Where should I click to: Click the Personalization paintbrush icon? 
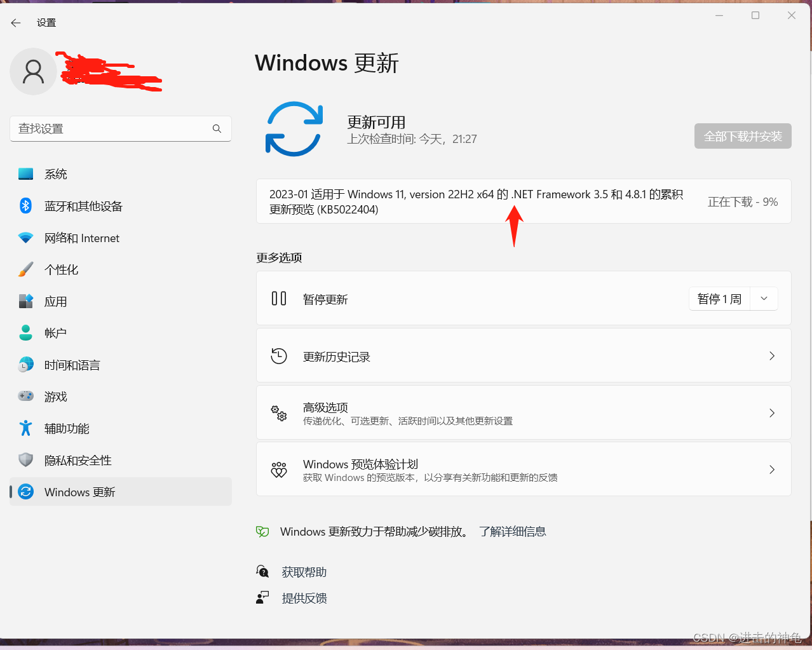(x=25, y=269)
